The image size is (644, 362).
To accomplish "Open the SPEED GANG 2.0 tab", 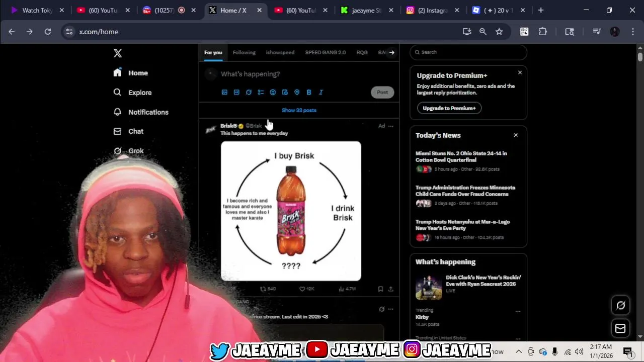I will 326,52.
